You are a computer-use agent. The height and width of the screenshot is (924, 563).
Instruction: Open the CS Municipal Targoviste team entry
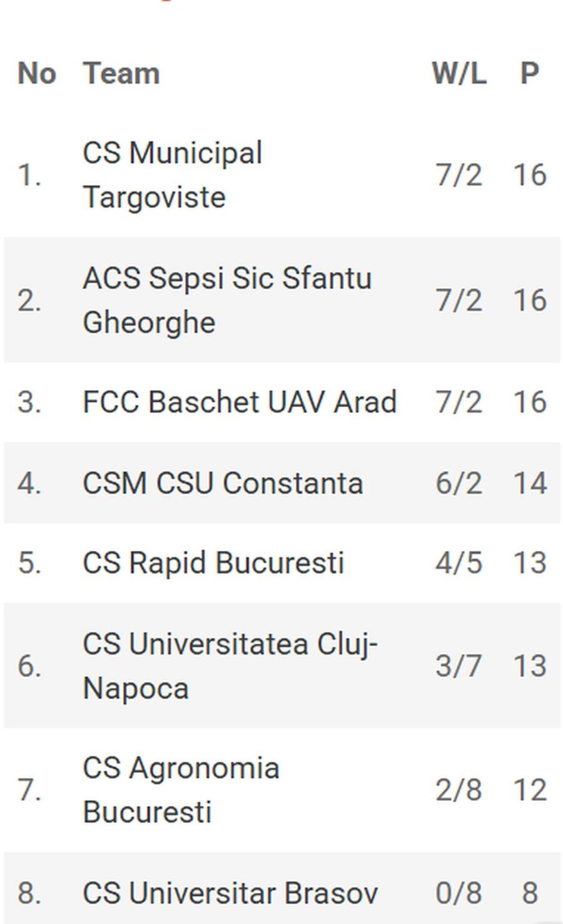(172, 175)
